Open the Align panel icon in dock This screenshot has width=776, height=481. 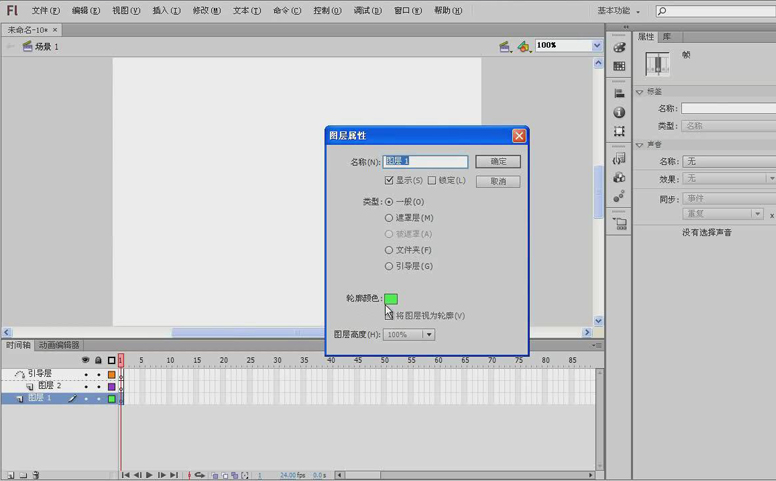619,94
